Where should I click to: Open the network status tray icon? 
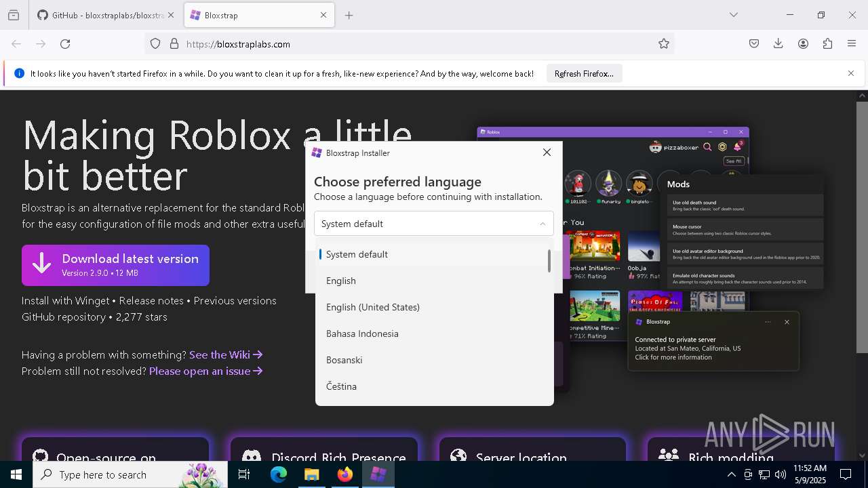[764, 474]
